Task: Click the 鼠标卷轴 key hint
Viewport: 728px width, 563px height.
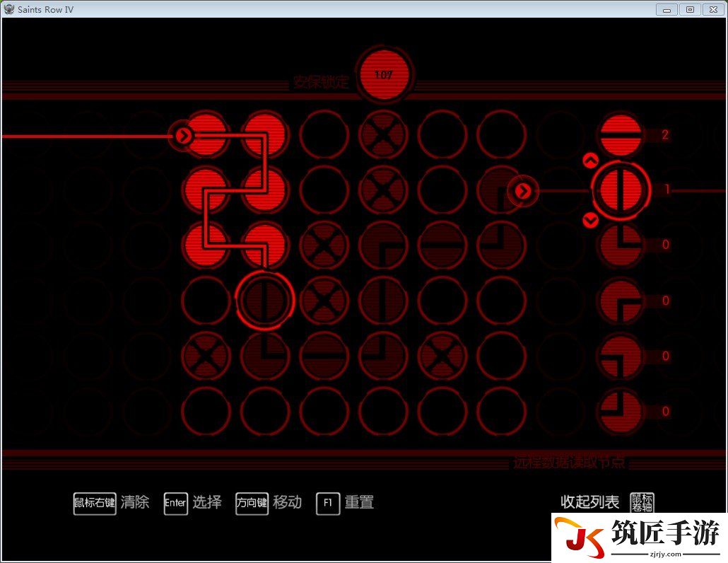Action: click(642, 503)
